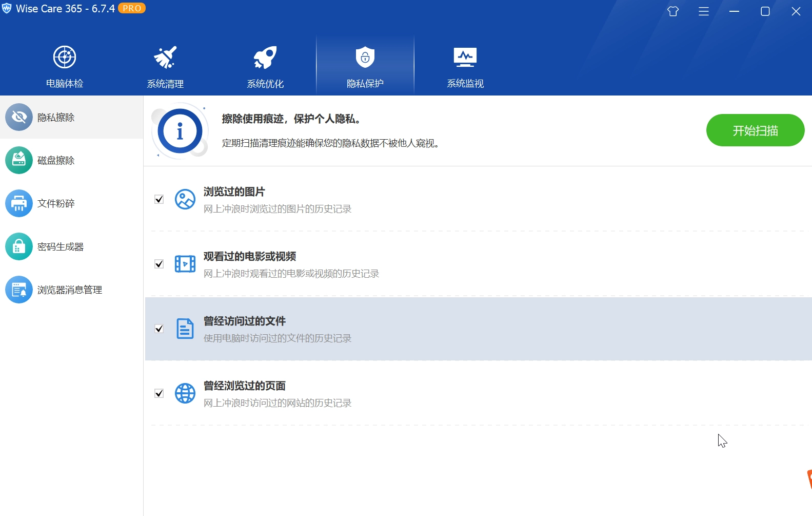Screen dimensions: 812x516
Task: Open the hamburger menu in title bar
Action: point(704,11)
